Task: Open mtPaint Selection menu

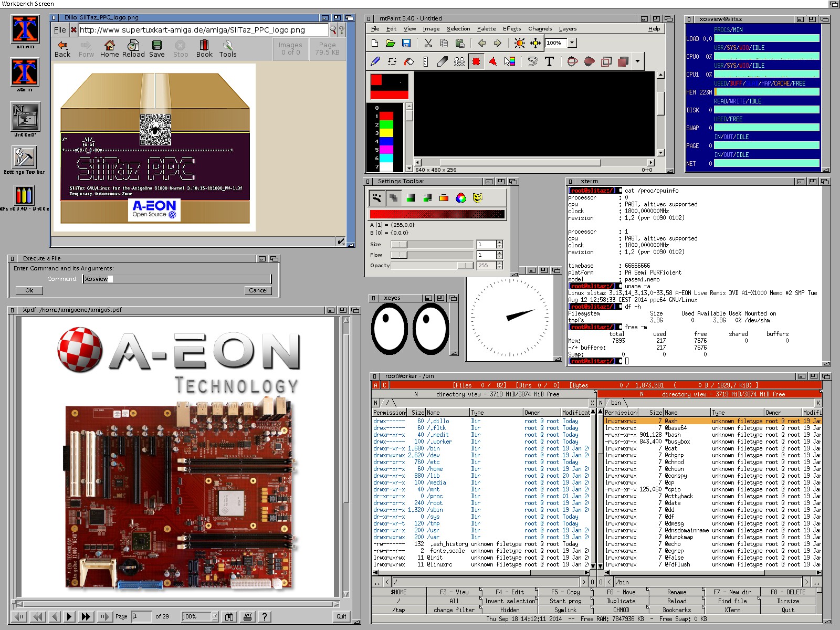Action: point(458,29)
